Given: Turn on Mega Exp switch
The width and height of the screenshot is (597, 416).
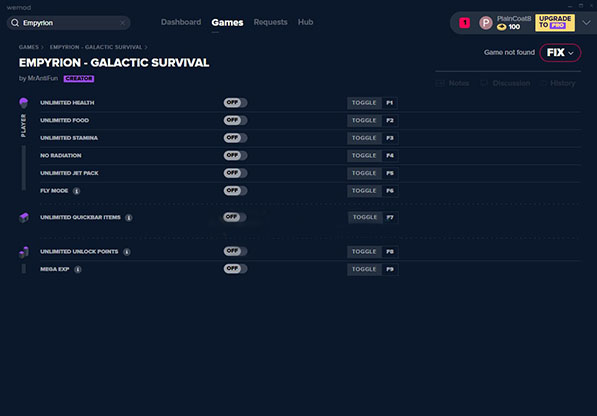Looking at the screenshot, I should (235, 269).
